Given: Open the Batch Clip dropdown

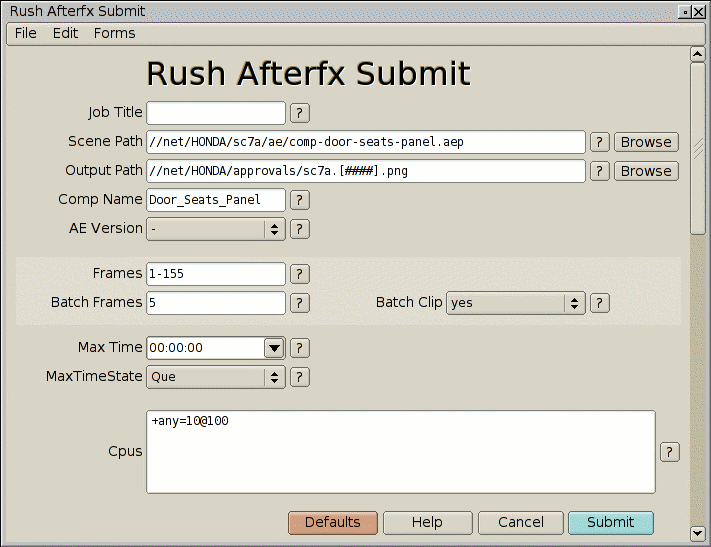Looking at the screenshot, I should [x=516, y=303].
